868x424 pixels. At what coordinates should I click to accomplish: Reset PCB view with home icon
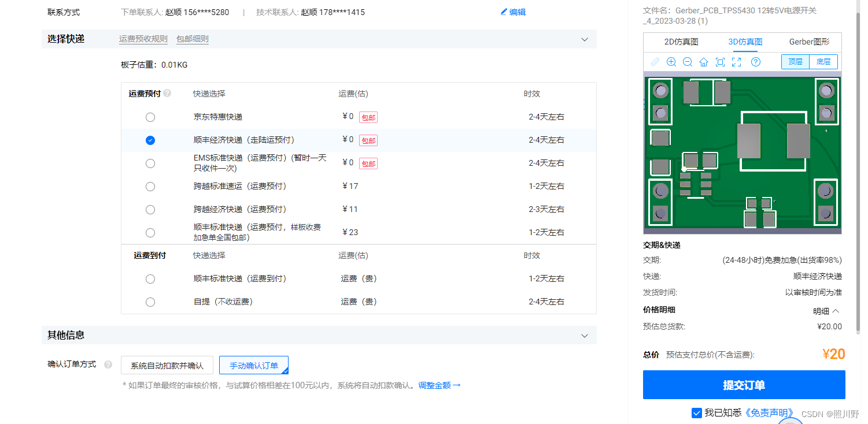pos(704,62)
